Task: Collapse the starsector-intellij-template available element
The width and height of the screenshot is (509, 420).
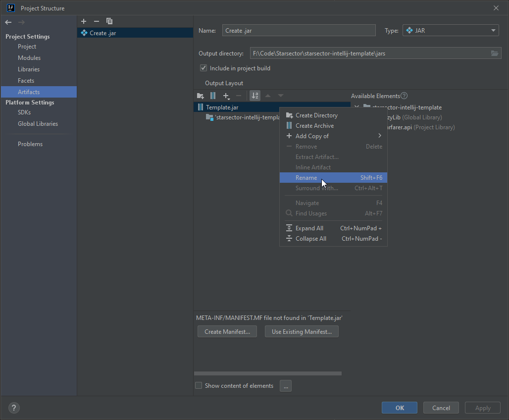Action: click(x=357, y=107)
